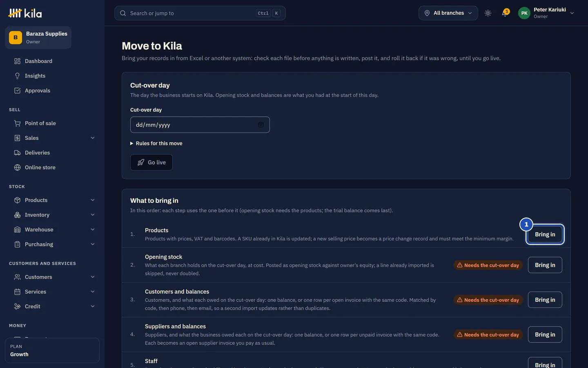The height and width of the screenshot is (368, 588).
Task: Bring in Customers and balances
Action: tap(545, 300)
